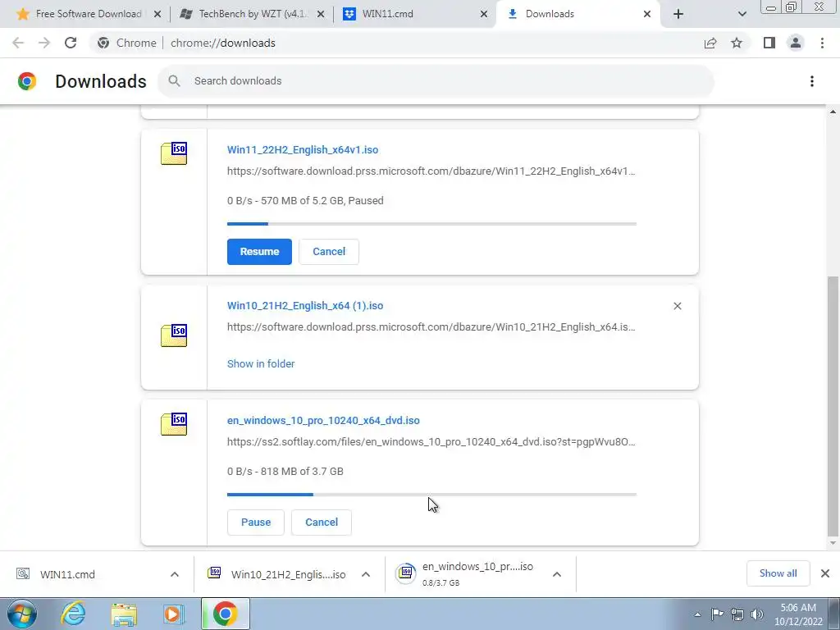Click en_windows_10_pro download progress bar
Viewport: 840px width, 630px height.
pyautogui.click(x=431, y=495)
